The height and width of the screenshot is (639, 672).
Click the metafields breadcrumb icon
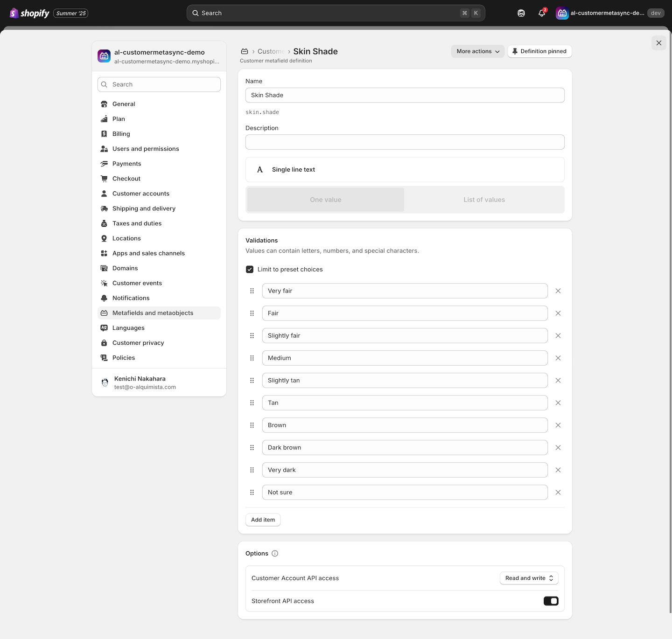[x=245, y=51]
